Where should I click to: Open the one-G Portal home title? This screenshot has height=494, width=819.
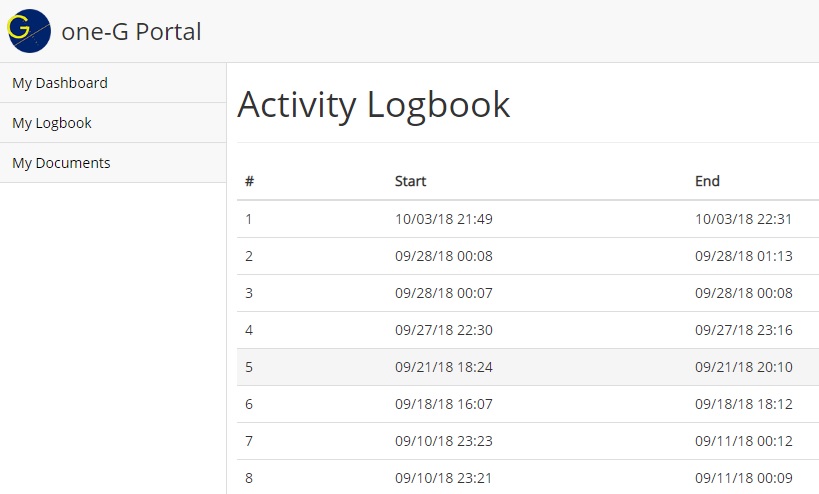click(x=131, y=32)
